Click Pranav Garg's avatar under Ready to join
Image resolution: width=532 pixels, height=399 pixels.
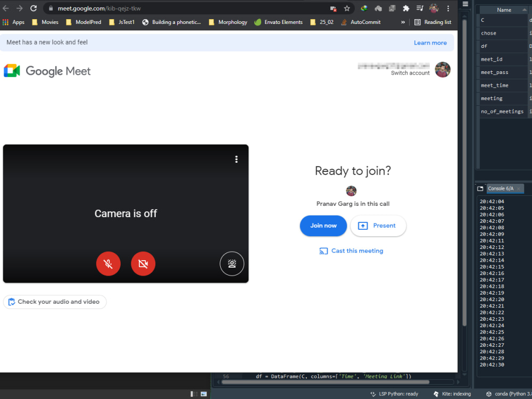[x=351, y=190]
